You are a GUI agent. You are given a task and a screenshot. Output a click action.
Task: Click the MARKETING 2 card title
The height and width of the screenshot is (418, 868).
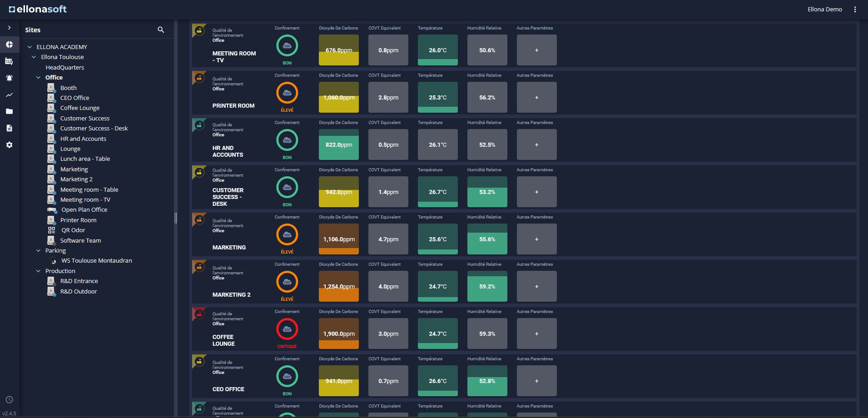point(231,294)
